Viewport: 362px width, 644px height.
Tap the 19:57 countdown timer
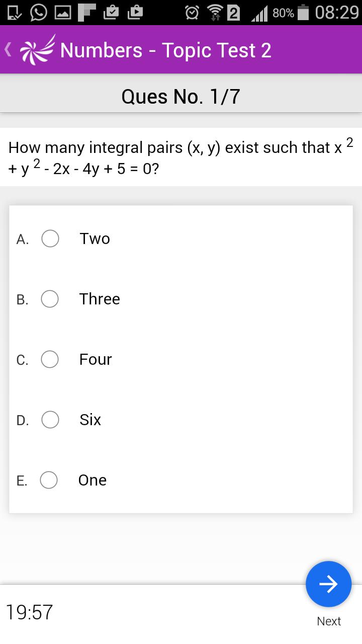[x=29, y=612]
